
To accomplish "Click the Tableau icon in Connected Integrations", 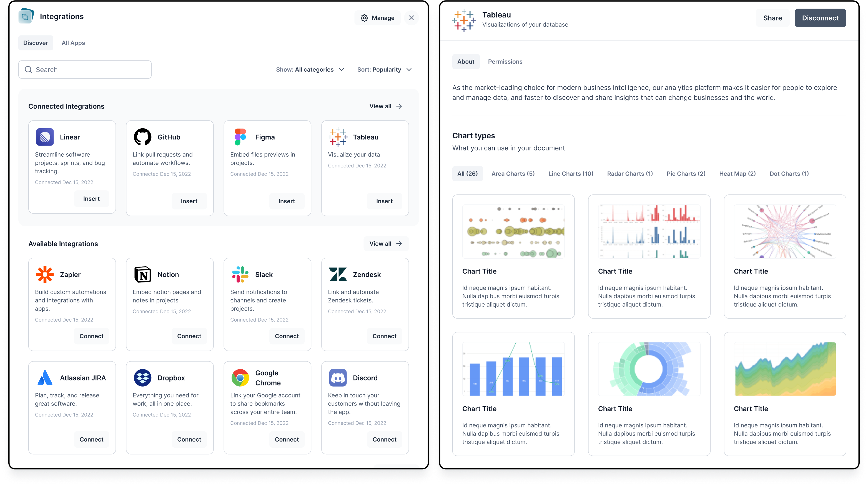I will [x=337, y=137].
